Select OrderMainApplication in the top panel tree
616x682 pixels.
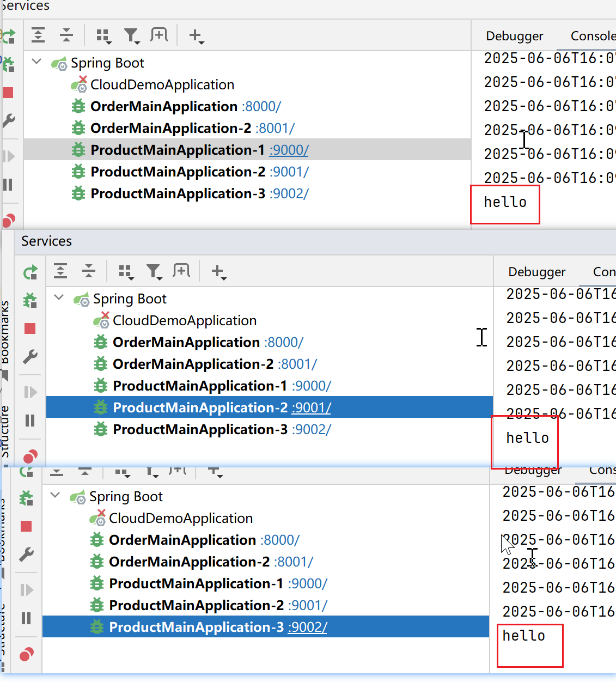(x=164, y=106)
